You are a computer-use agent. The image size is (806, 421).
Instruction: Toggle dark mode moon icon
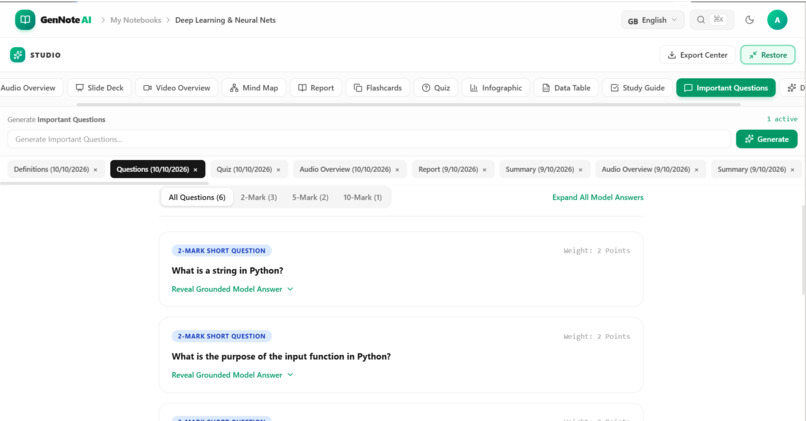coord(749,20)
